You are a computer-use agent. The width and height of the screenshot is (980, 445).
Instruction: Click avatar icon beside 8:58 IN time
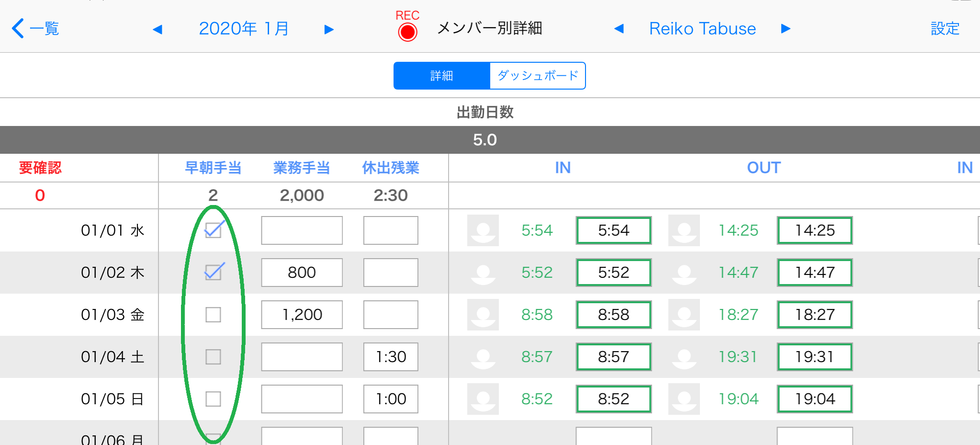tap(483, 315)
